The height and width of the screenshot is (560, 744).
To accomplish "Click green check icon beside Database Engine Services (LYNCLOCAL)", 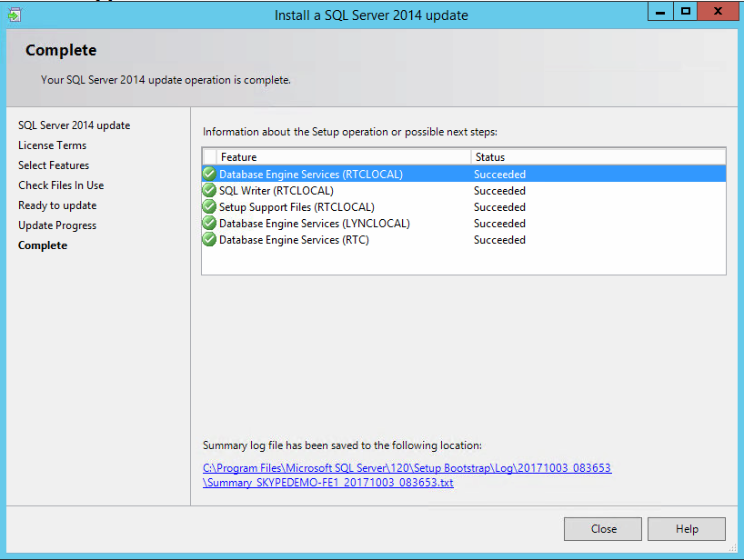I will pyautogui.click(x=209, y=224).
